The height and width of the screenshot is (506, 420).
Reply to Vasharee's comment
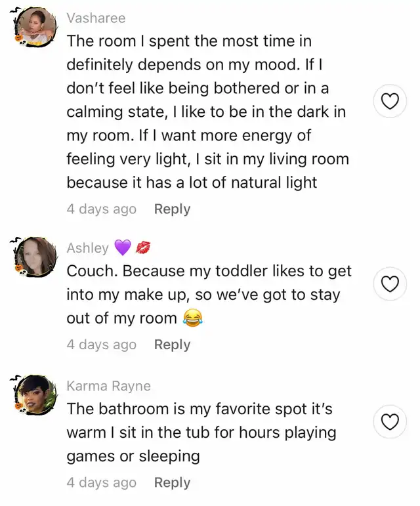point(172,209)
